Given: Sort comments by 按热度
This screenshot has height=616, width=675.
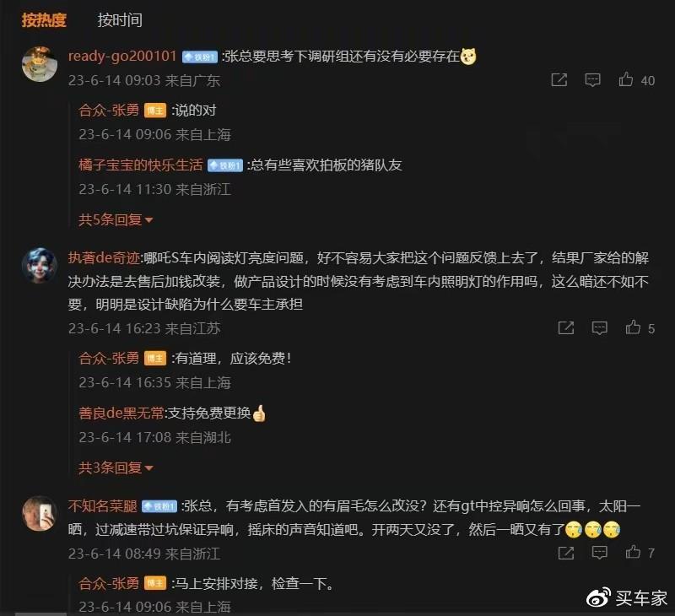Looking at the screenshot, I should click(44, 20).
